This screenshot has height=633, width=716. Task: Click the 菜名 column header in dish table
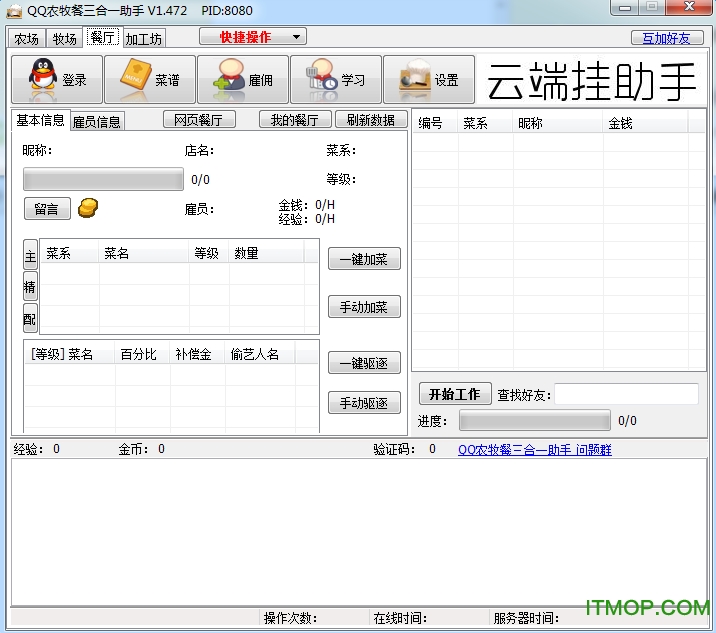coord(143,253)
